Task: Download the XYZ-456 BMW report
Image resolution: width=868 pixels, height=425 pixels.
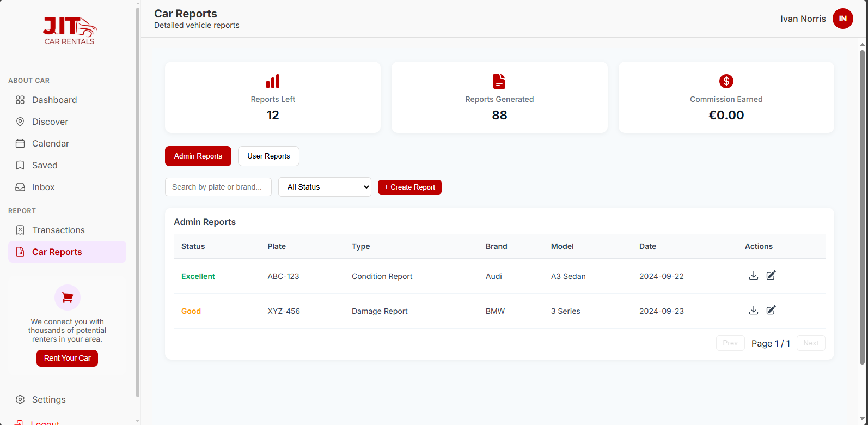Action: [753, 311]
